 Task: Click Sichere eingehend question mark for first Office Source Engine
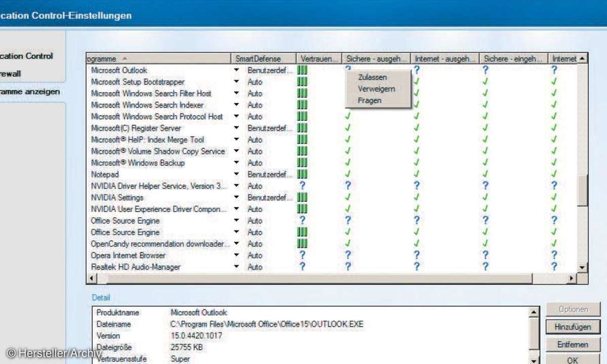(x=486, y=220)
